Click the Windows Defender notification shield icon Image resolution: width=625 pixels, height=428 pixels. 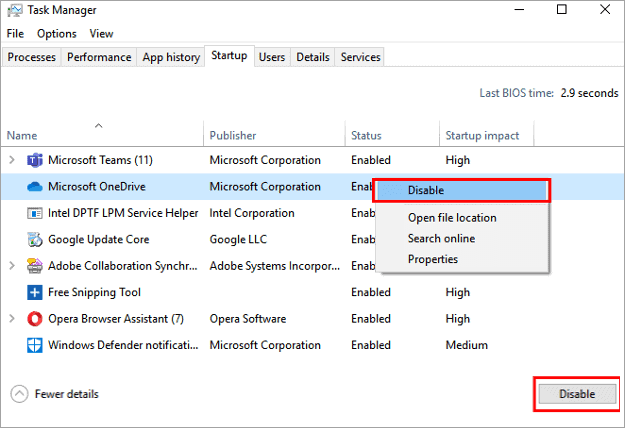tap(34, 346)
